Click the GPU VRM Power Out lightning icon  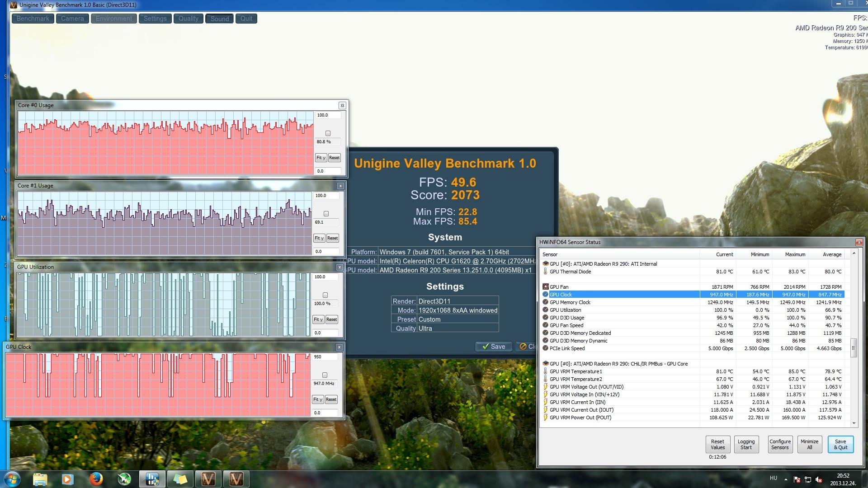pos(545,418)
